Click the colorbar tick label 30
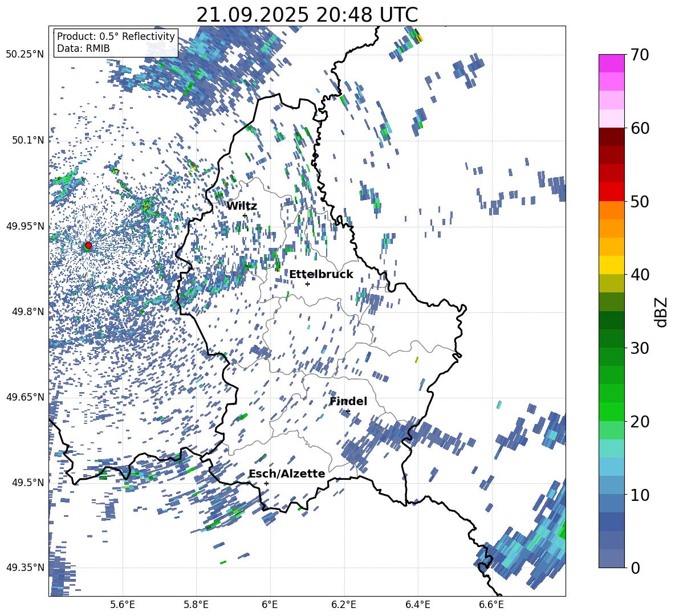 pos(640,348)
